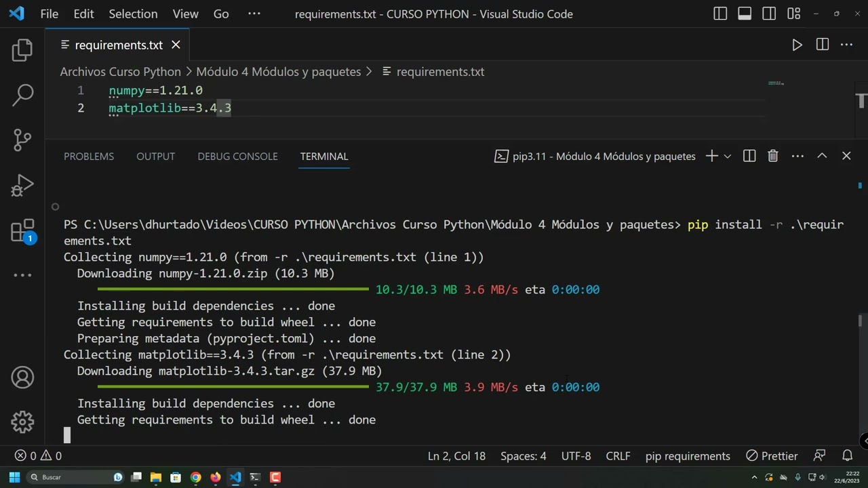
Task: Click the Windows search box Buscar
Action: pyautogui.click(x=76, y=477)
